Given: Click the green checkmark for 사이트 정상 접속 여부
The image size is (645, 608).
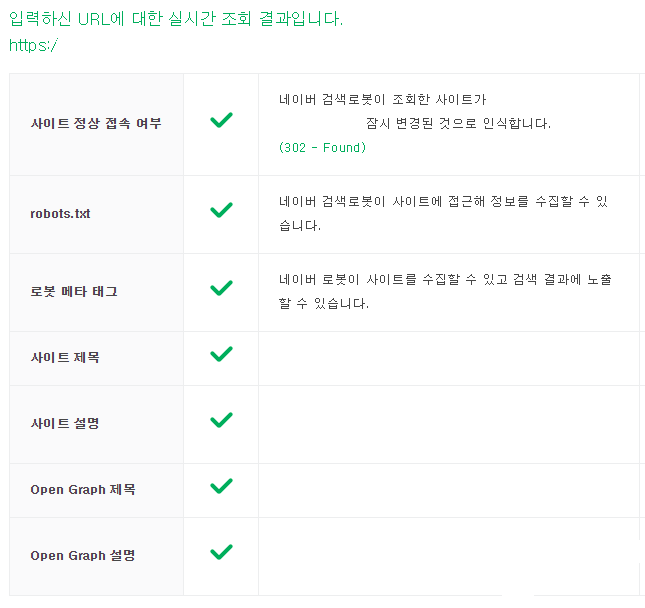Looking at the screenshot, I should [221, 120].
